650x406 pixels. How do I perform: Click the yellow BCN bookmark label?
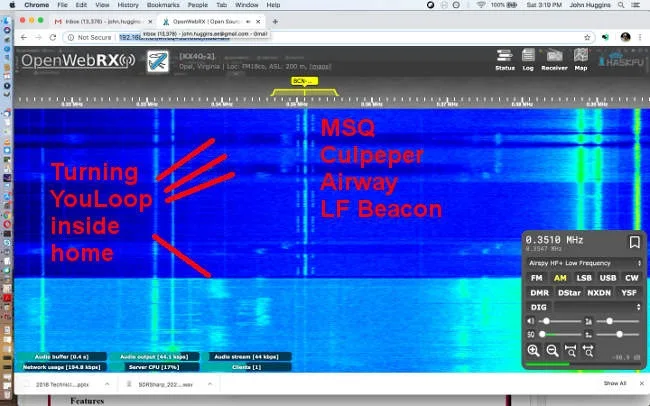click(305, 81)
